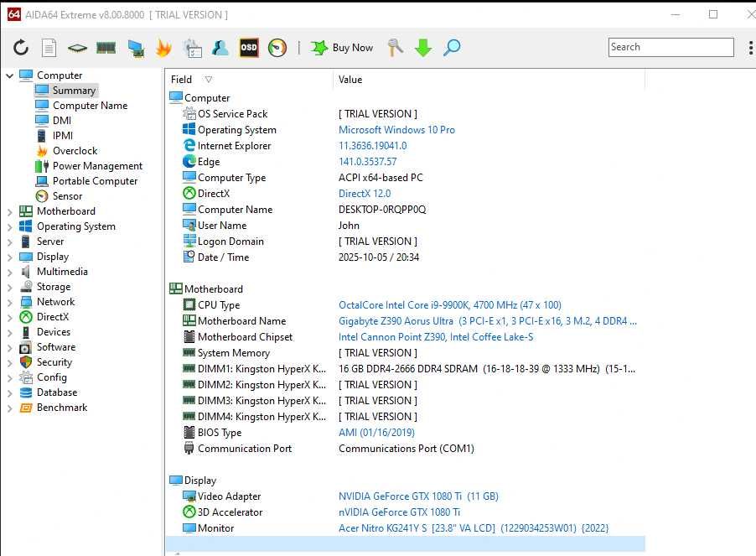756x556 pixels.
Task: Start the System Stability Test flame icon
Action: (x=164, y=48)
